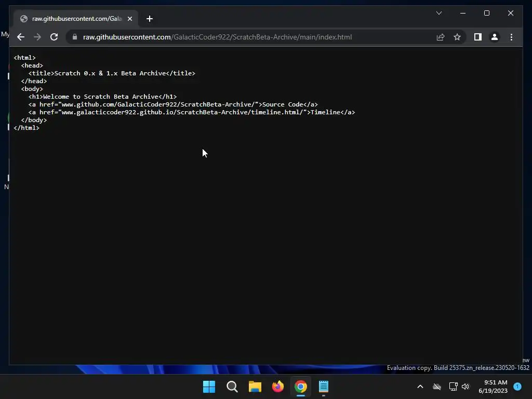This screenshot has height=399, width=532.
Task: Click the address bar URL
Action: pyautogui.click(x=217, y=37)
